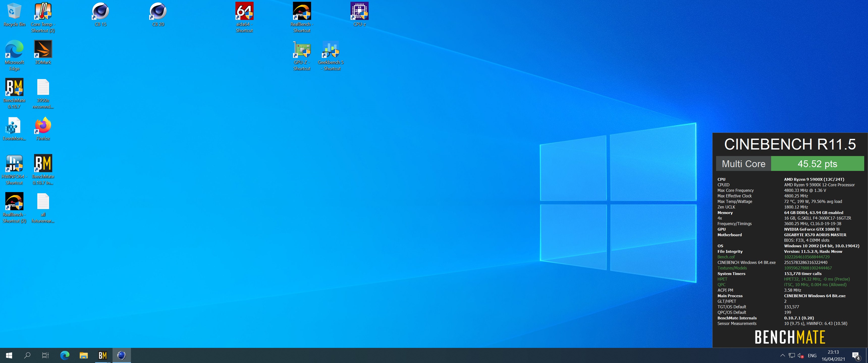Select the all futuremar... text file
This screenshot has width=868, height=363.
point(43,208)
